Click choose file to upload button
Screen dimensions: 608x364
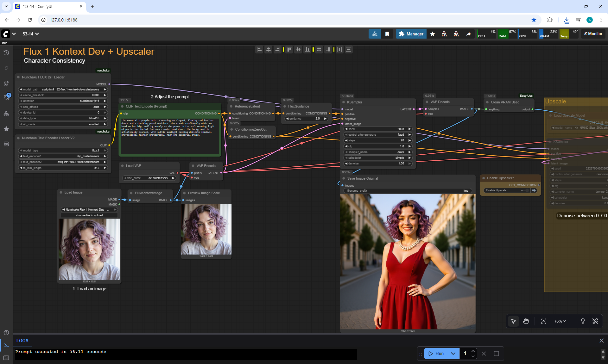coord(89,215)
